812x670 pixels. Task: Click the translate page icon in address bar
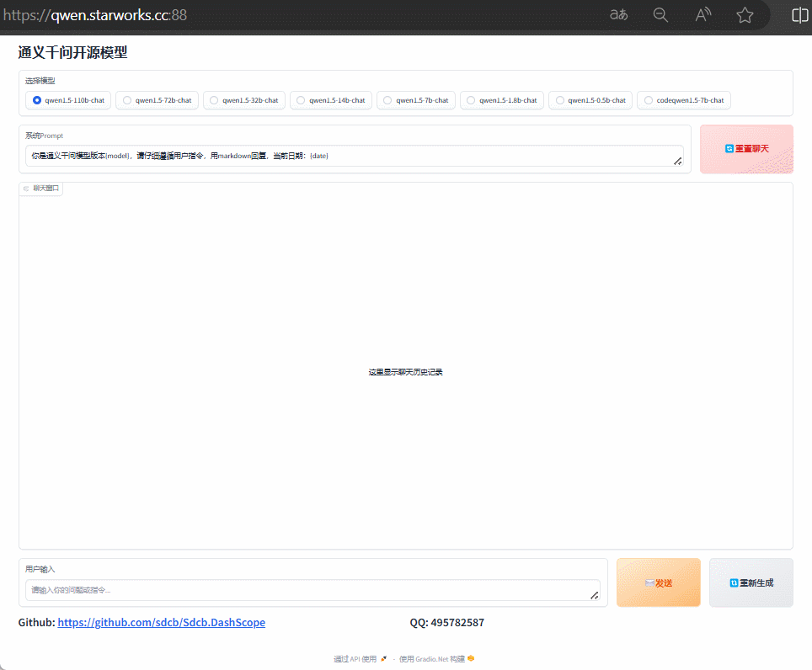pos(618,14)
